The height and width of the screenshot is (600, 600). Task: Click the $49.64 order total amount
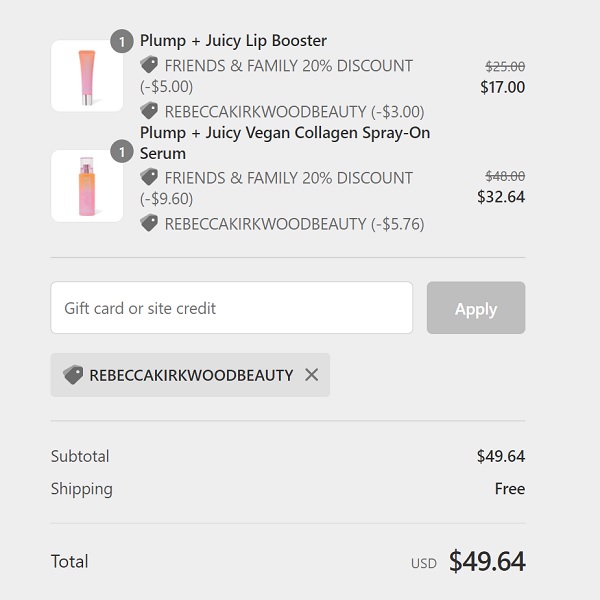point(487,562)
